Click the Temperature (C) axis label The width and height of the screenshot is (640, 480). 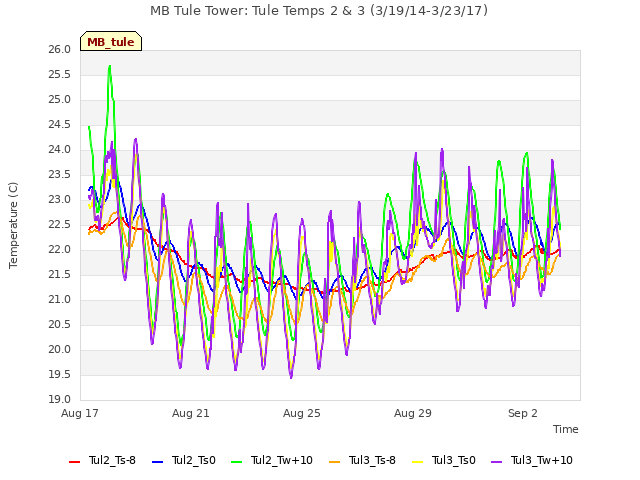point(13,225)
